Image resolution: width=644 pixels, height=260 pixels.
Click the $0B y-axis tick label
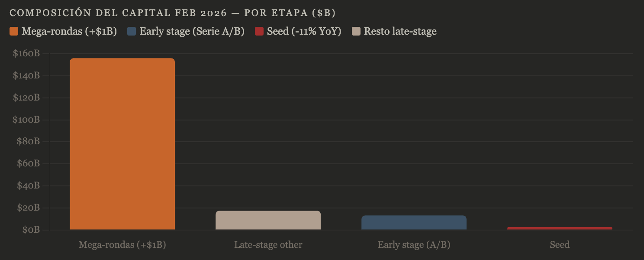(30, 230)
